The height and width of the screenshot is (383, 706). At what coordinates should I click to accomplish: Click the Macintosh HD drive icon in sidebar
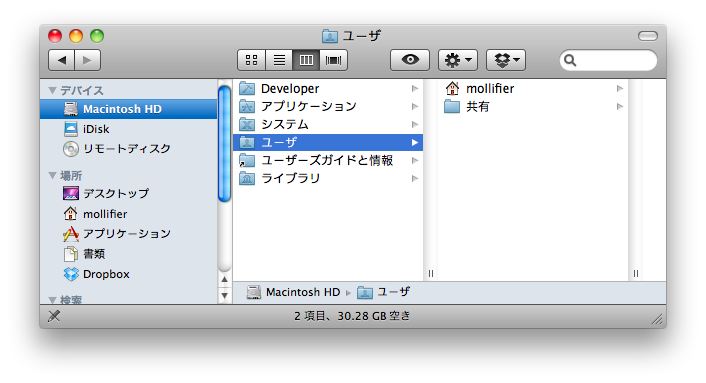coord(71,109)
